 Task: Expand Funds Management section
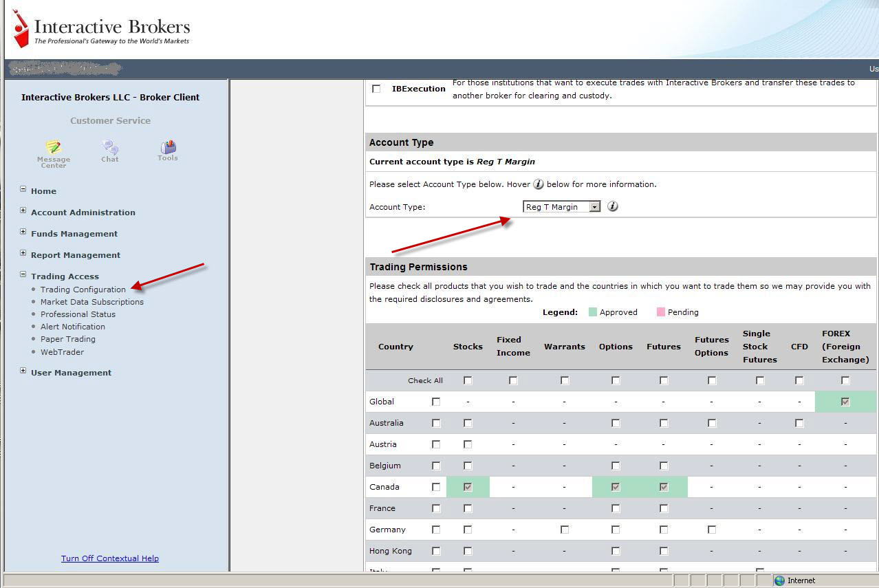tap(23, 232)
